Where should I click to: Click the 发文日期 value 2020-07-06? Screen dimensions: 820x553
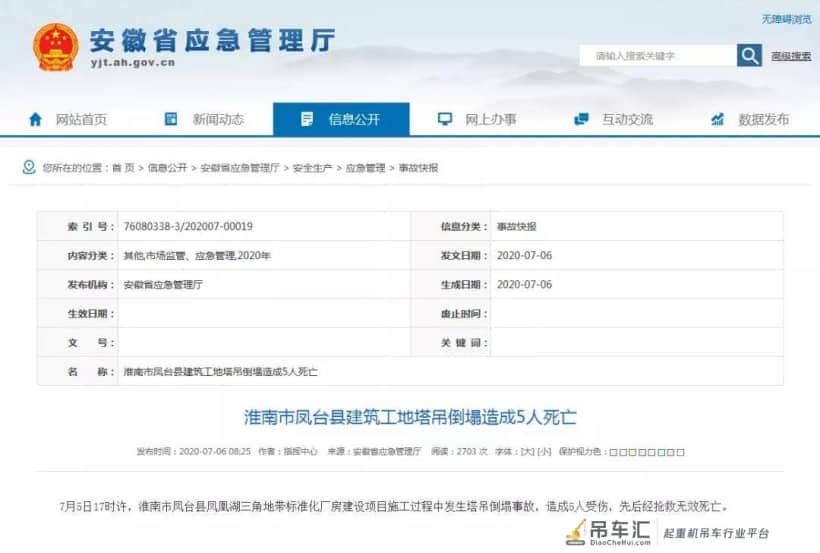(524, 255)
